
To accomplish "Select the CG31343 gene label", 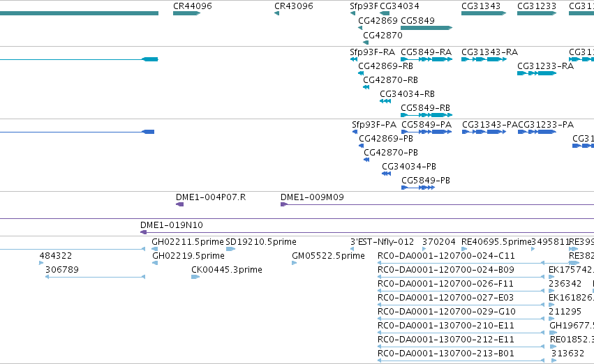I will pos(481,6).
